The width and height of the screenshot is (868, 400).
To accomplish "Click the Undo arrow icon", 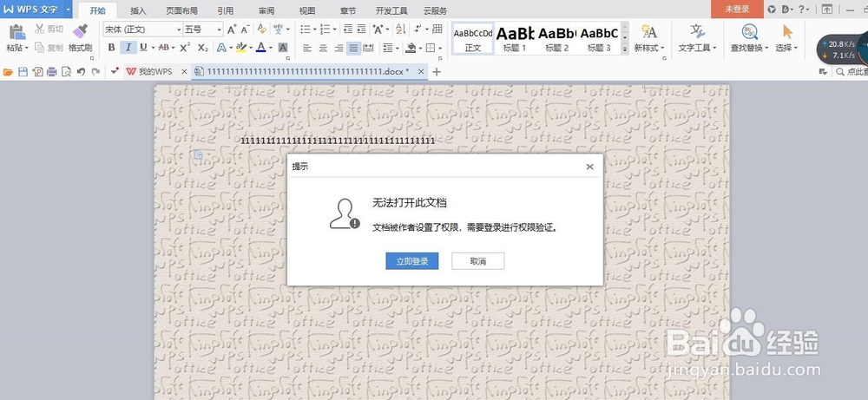I will (81, 71).
